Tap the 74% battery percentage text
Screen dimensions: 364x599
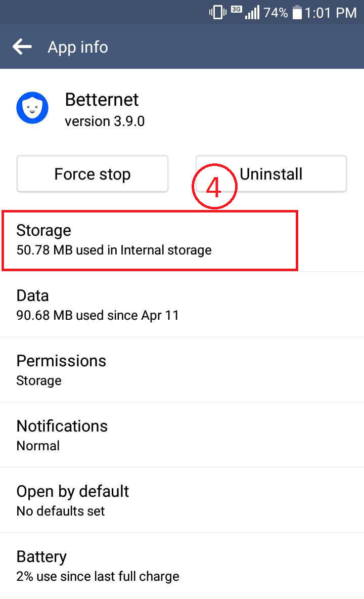click(x=276, y=13)
